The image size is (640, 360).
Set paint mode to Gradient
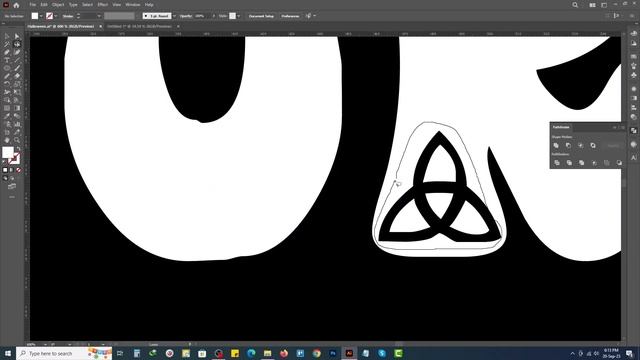(x=11, y=170)
